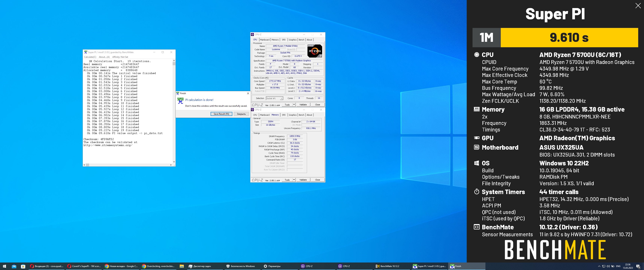
Task: Open File Explorer from the taskbar
Action: [182, 266]
